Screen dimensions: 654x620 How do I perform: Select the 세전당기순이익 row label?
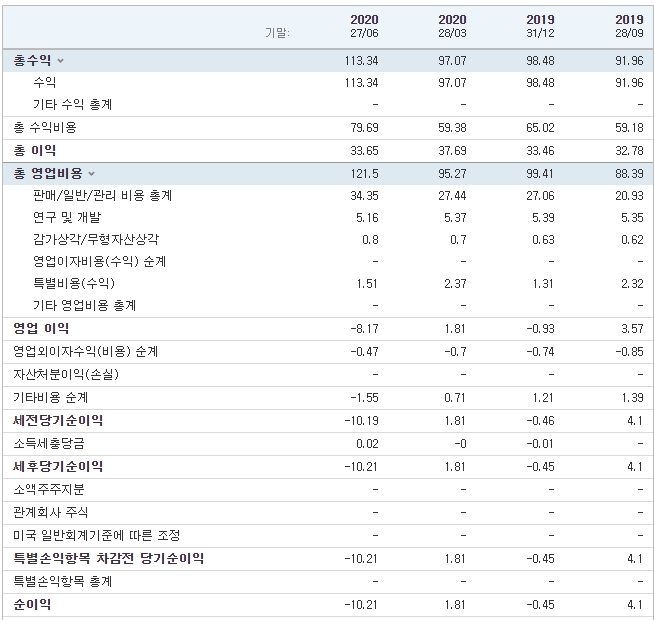(58, 420)
